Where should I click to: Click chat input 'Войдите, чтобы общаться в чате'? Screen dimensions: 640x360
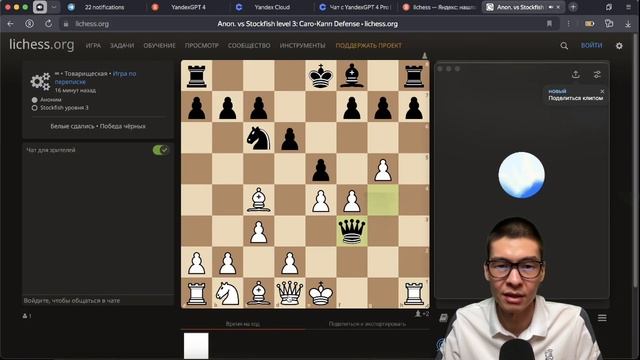click(98, 300)
